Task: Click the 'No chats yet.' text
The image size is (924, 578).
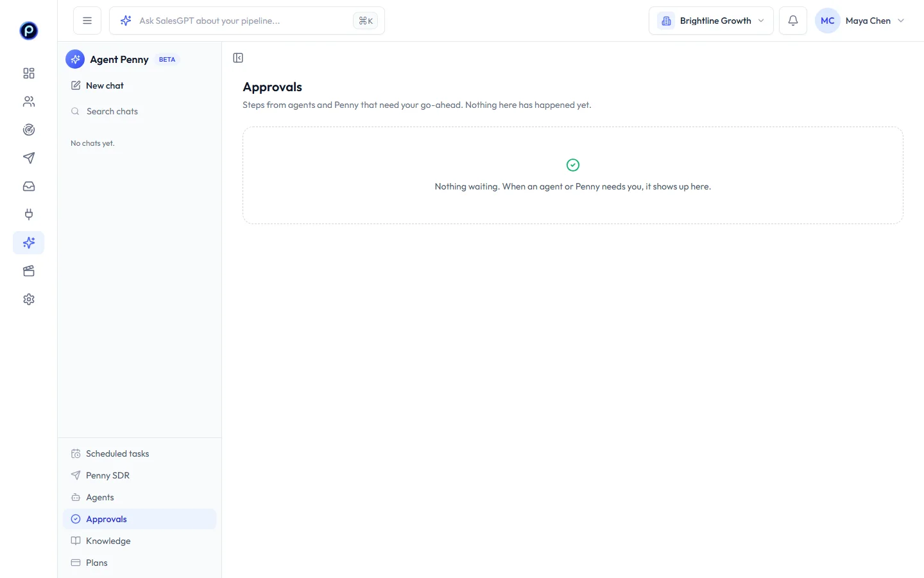Action: point(92,143)
